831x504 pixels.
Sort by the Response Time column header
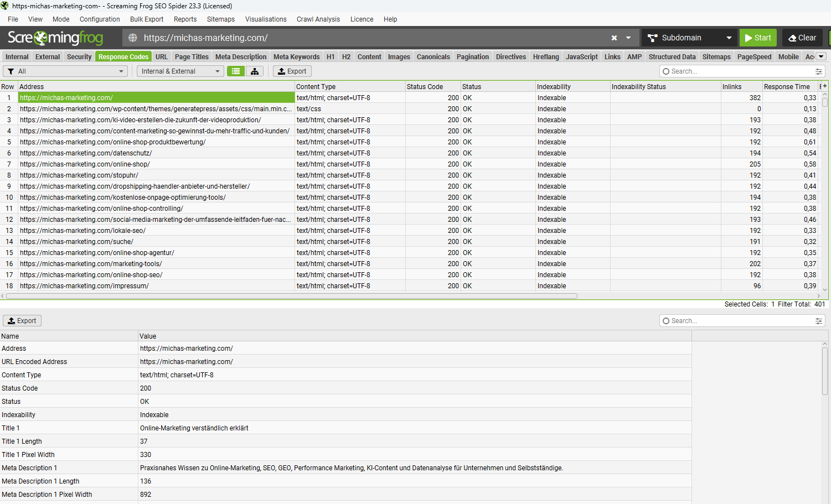[789, 86]
